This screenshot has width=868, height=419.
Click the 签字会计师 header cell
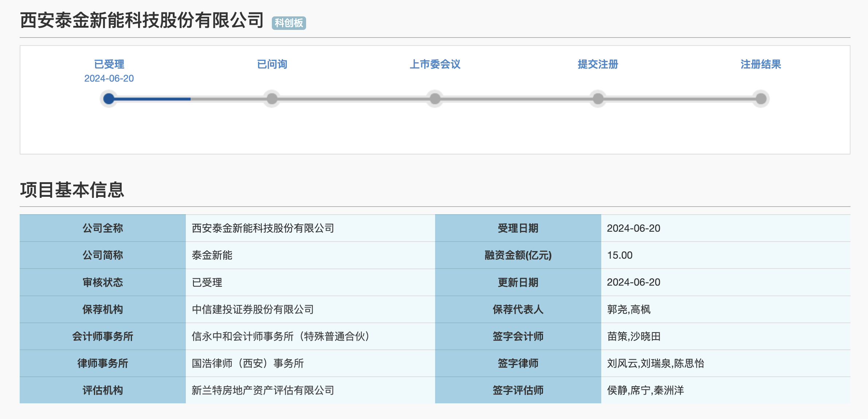(x=518, y=336)
